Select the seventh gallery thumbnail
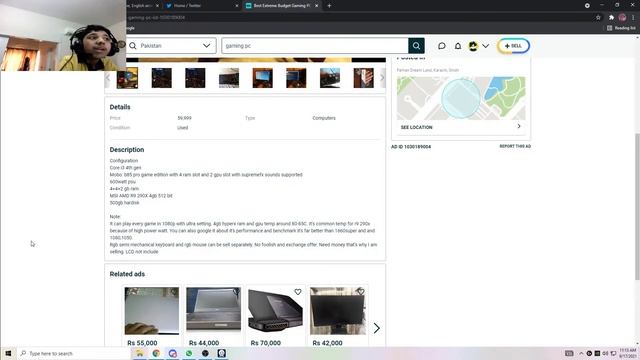640x360 pixels. (330, 78)
